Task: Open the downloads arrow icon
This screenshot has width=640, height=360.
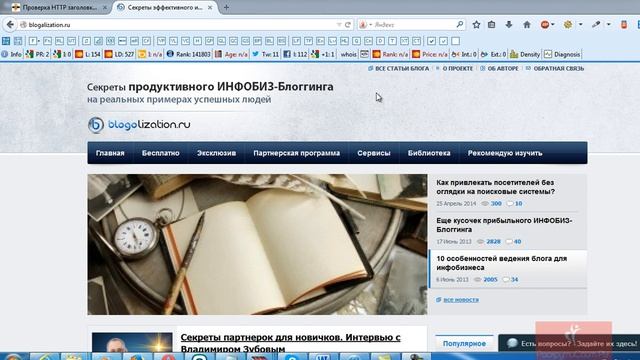Action: point(509,24)
